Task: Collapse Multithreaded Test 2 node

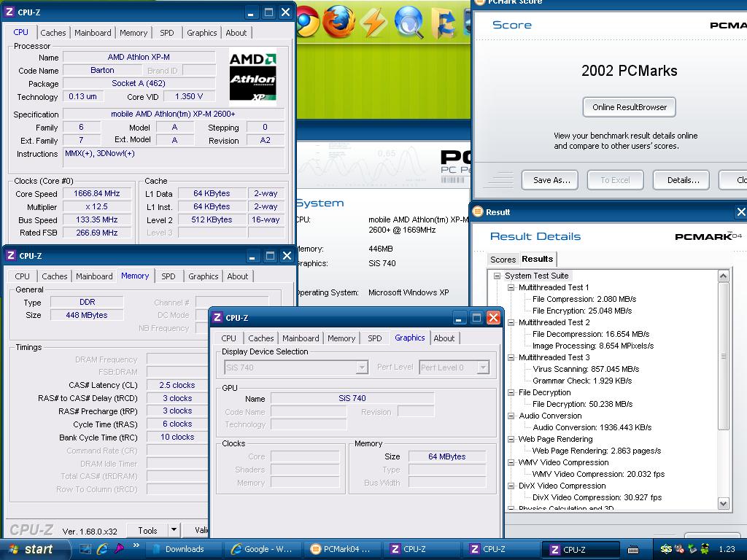Action: [511, 322]
